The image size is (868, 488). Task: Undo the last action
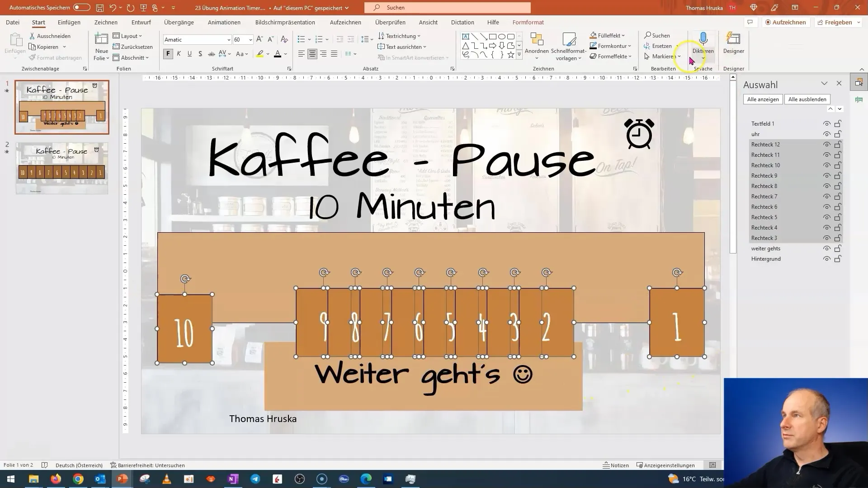113,8
